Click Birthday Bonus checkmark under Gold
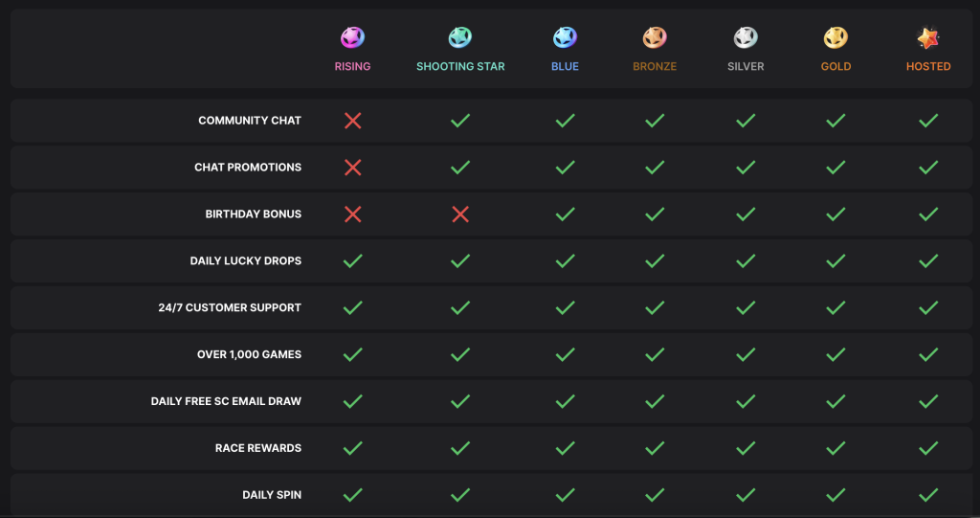 835,214
